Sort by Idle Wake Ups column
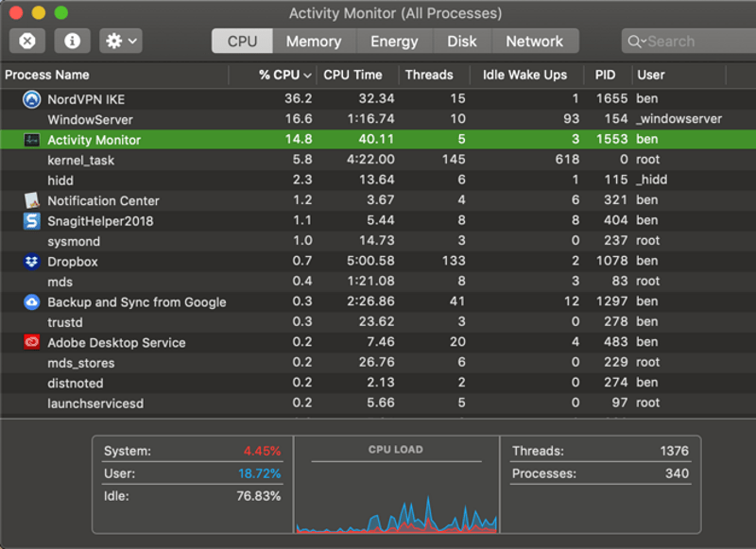Image resolution: width=756 pixels, height=549 pixels. pos(527,75)
